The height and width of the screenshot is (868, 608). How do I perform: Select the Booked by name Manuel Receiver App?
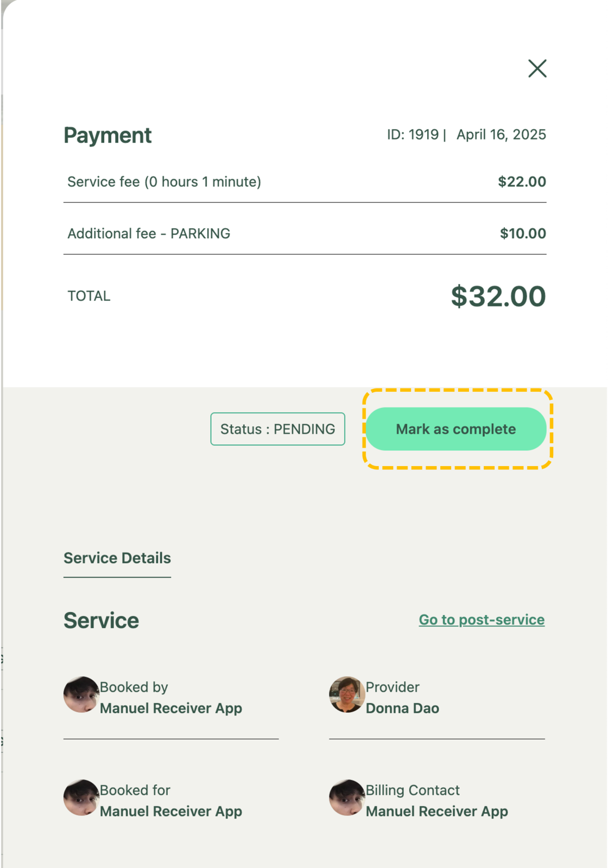pos(170,709)
